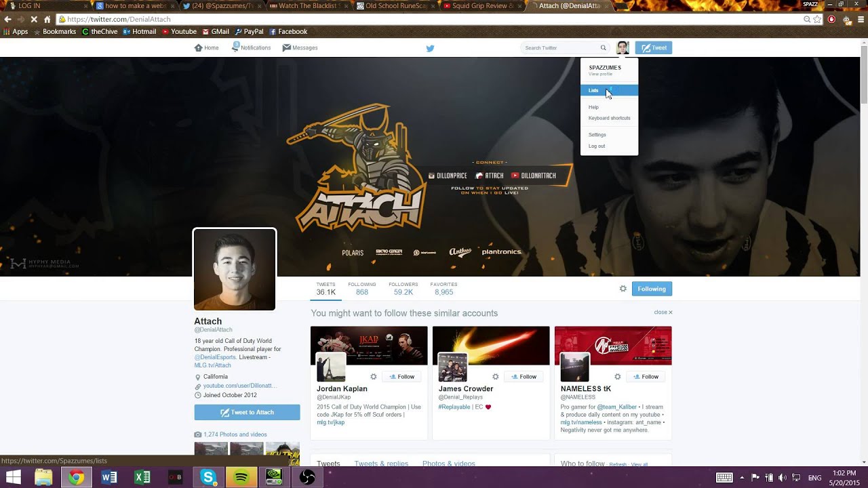Open Jordan Kaplan's profile name

[342, 389]
